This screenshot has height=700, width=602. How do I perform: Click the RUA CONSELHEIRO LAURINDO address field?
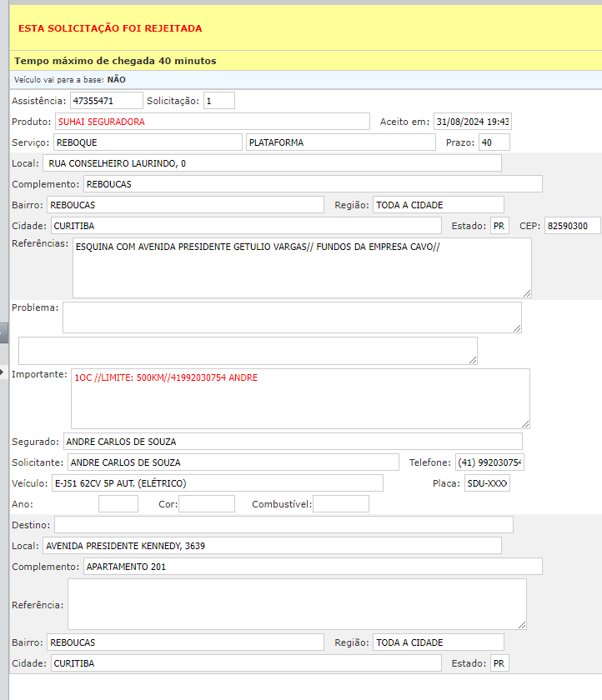(x=272, y=163)
